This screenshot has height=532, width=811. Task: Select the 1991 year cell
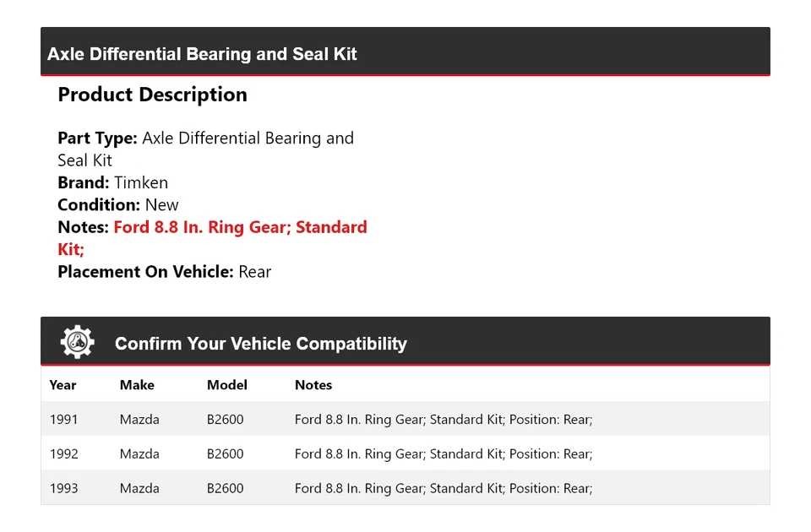pos(63,420)
